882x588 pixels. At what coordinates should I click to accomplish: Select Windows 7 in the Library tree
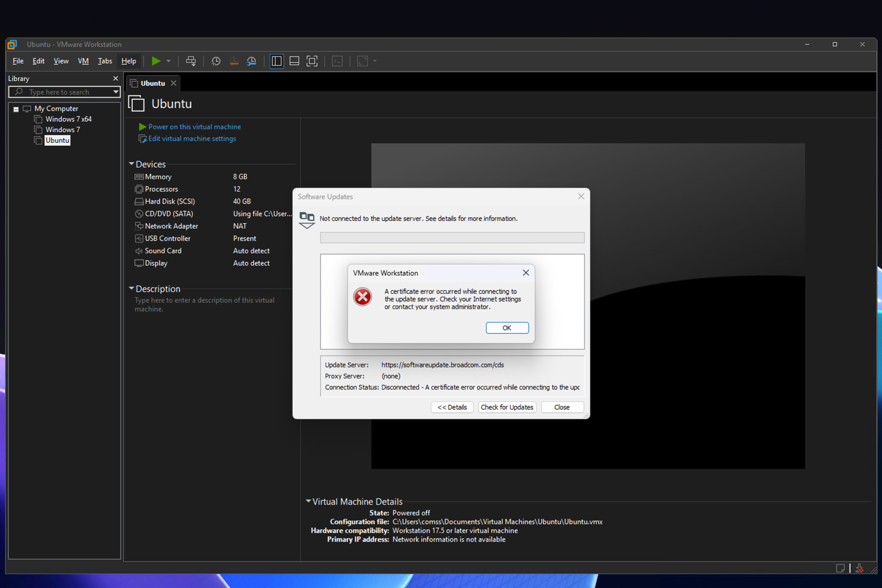click(63, 130)
